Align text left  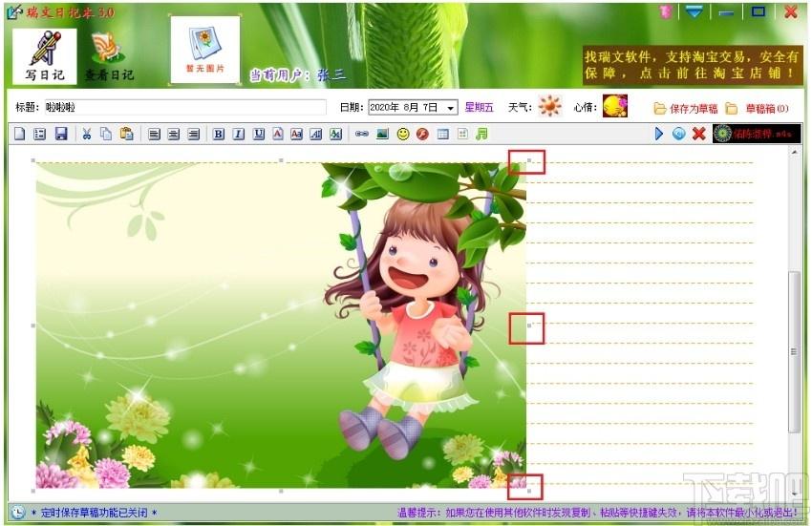coord(154,134)
